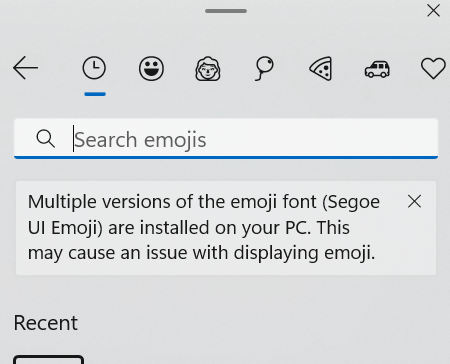Click the Search emojis placeholder text

coord(140,140)
